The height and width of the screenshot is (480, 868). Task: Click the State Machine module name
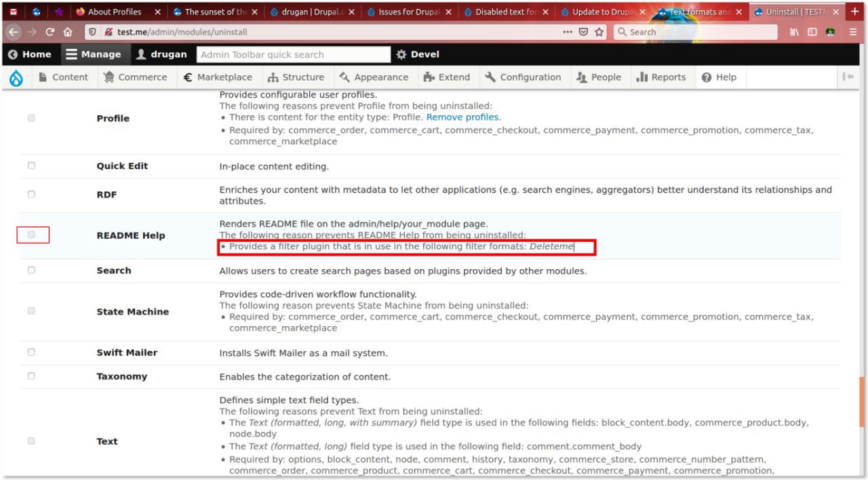(x=133, y=312)
